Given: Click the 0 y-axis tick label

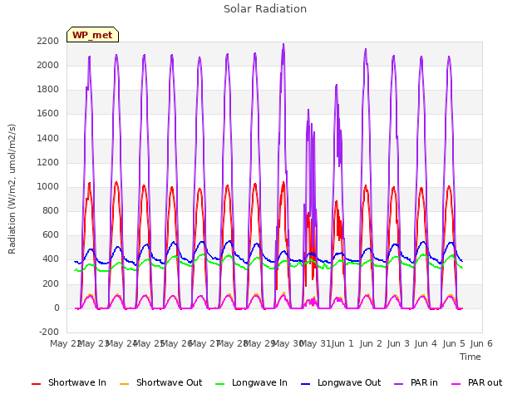Looking at the screenshot, I should pos(57,308).
